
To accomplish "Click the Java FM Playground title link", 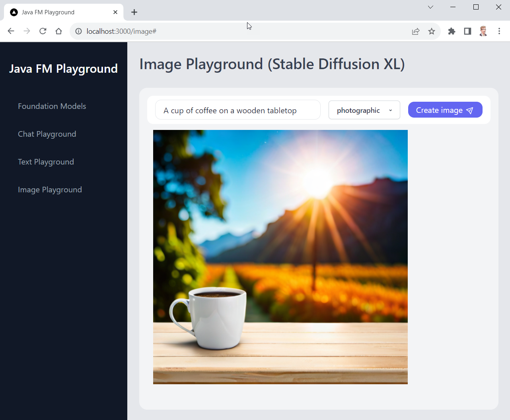I will [x=63, y=69].
